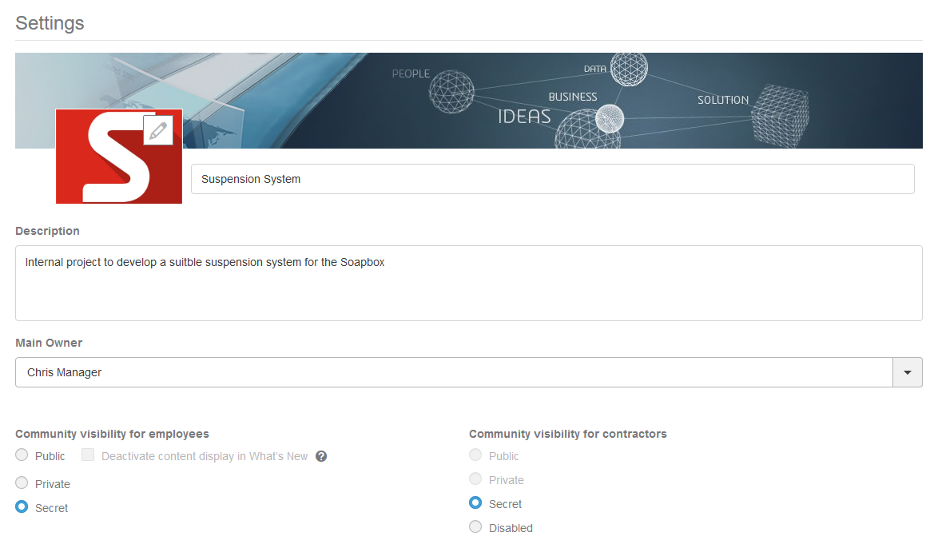Select Public visibility for employees

(22, 455)
